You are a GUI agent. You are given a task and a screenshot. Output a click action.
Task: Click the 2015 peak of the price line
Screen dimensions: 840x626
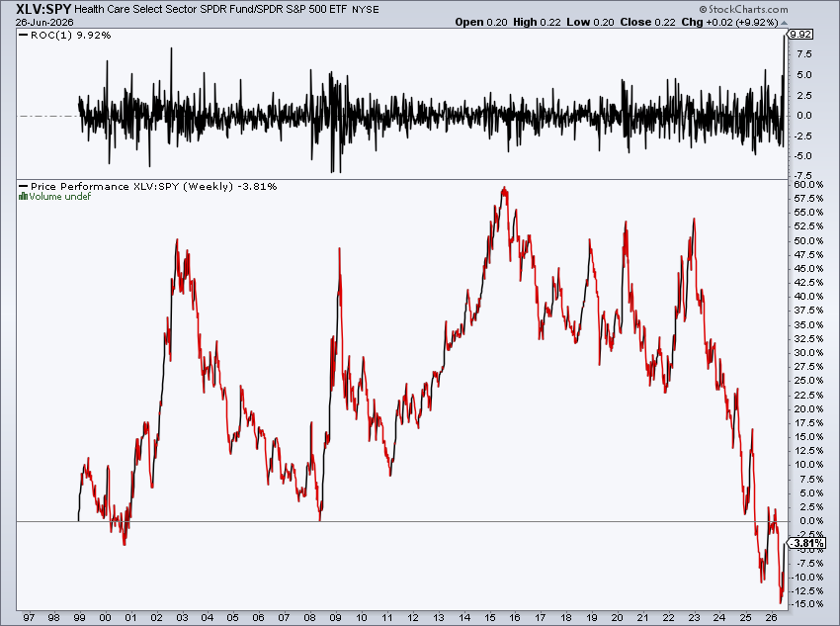click(504, 189)
